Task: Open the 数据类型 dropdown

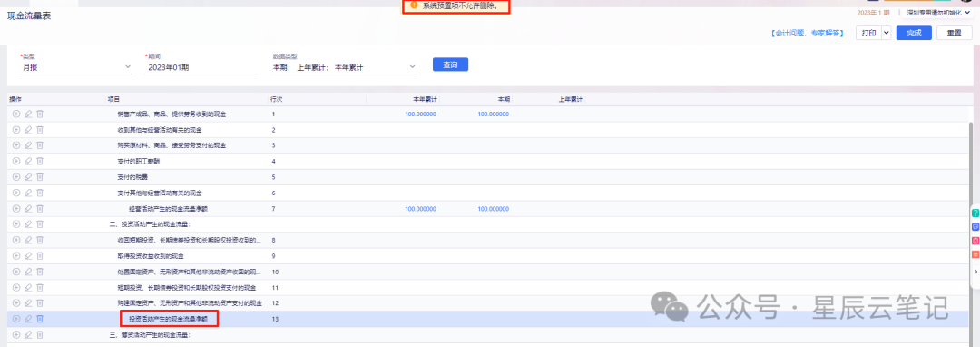Action: (x=344, y=66)
